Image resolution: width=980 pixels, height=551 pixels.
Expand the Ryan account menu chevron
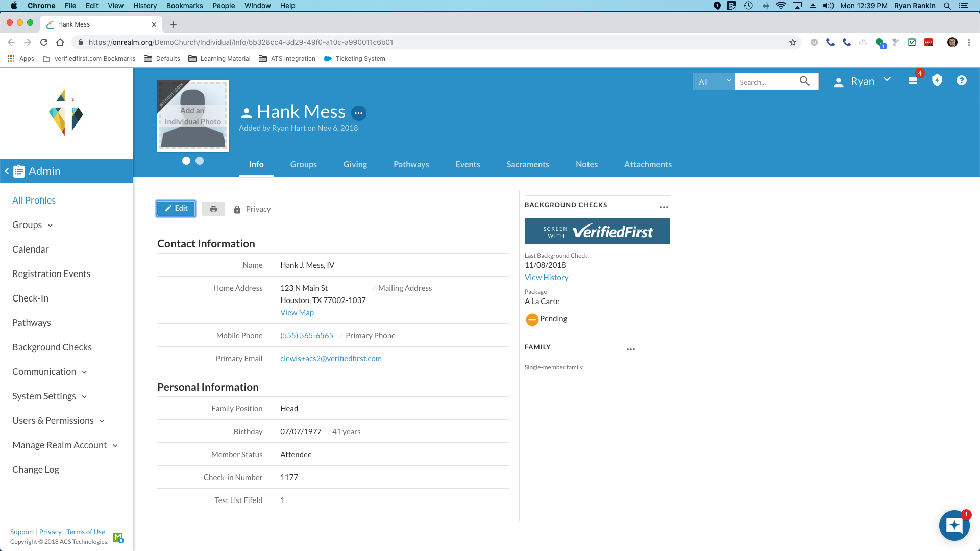(x=887, y=80)
